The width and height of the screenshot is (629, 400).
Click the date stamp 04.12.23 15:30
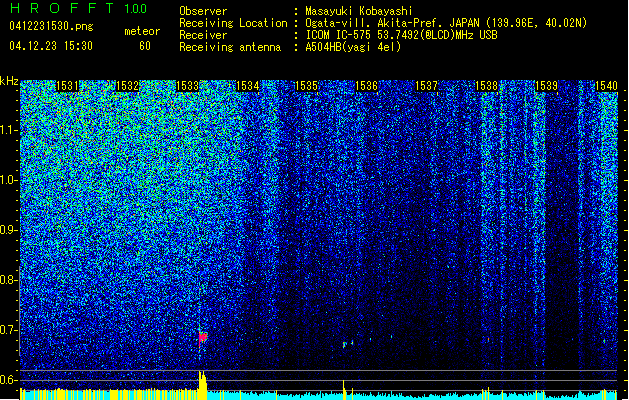click(51, 46)
